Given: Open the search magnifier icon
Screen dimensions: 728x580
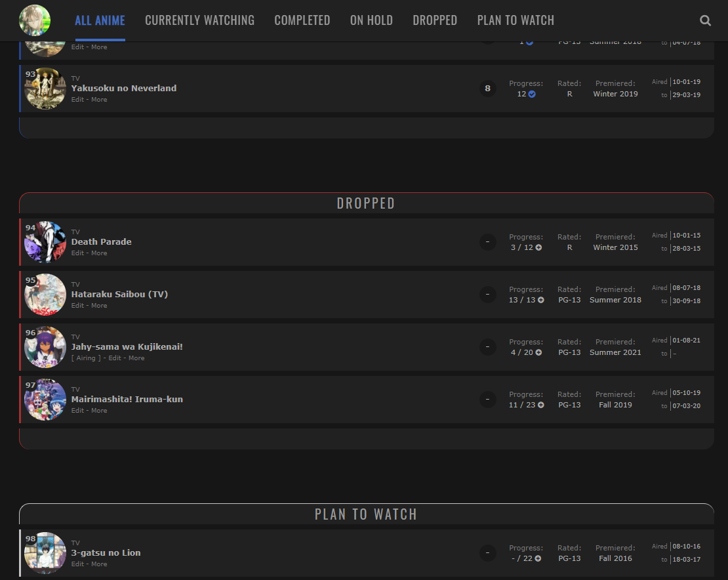Looking at the screenshot, I should tap(705, 20).
